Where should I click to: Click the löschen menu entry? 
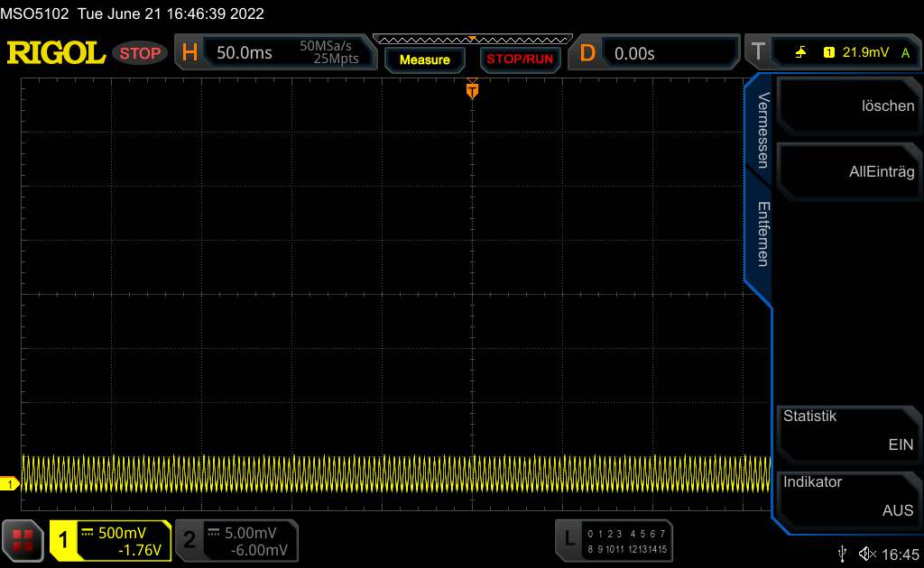848,106
